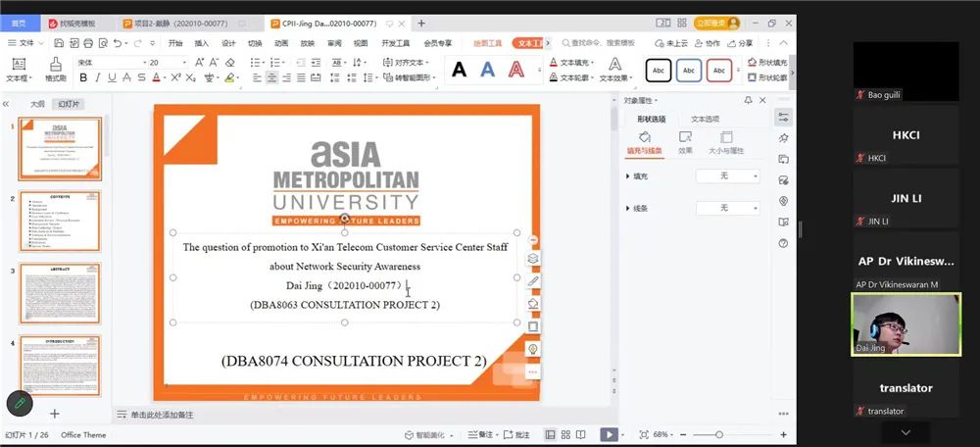
Task: Clear formatting with the eraser icon
Action: click(x=230, y=63)
